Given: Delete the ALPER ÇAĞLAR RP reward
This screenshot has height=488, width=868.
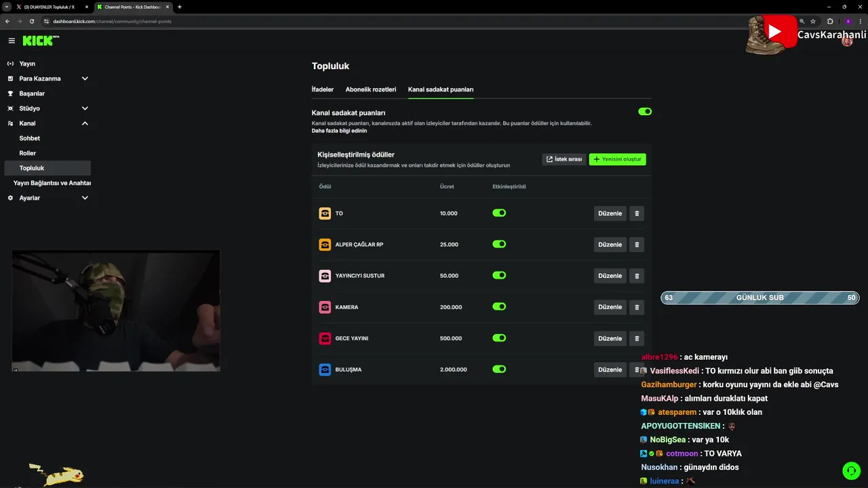Looking at the screenshot, I should [x=637, y=245].
